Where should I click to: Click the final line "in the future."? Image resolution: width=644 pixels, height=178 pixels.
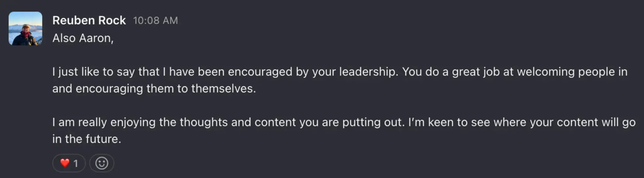click(x=87, y=139)
